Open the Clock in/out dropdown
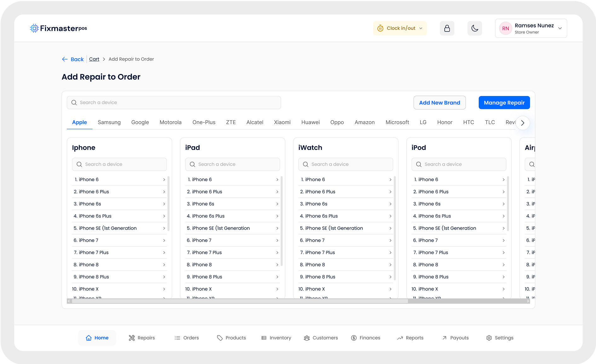This screenshot has width=596, height=364. 400,28
